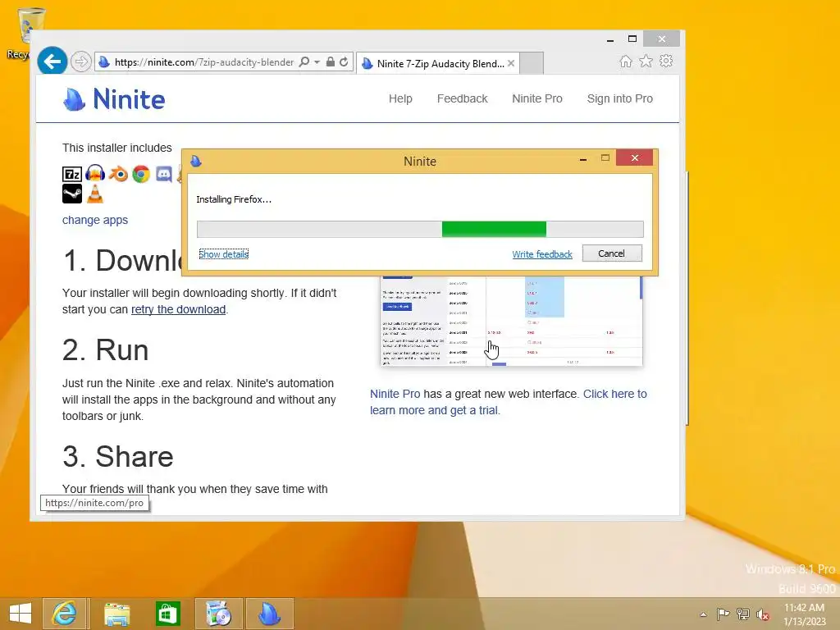Open Internet Explorer from taskbar
This screenshot has height=630, width=840.
[x=64, y=614]
